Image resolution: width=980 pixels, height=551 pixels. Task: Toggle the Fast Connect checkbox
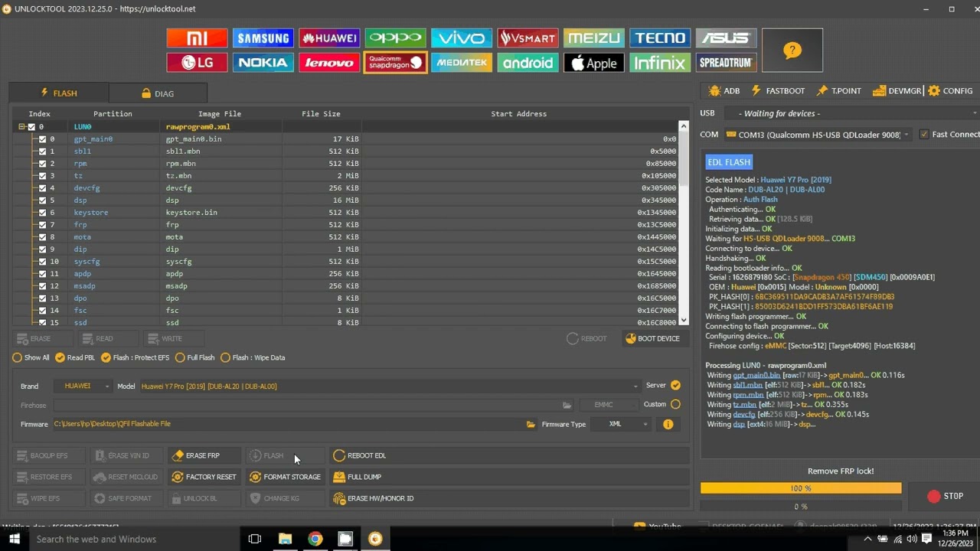click(924, 134)
